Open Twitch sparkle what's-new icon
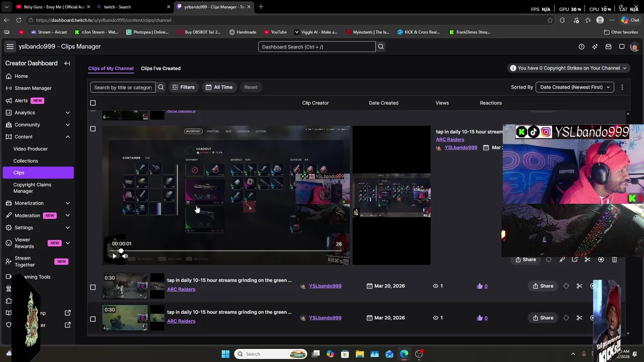This screenshot has height=362, width=644. click(595, 47)
